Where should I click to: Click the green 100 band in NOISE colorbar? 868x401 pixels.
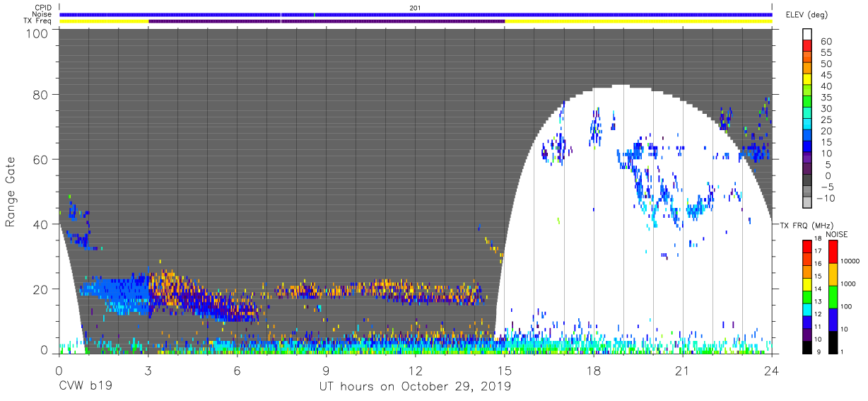click(x=835, y=296)
